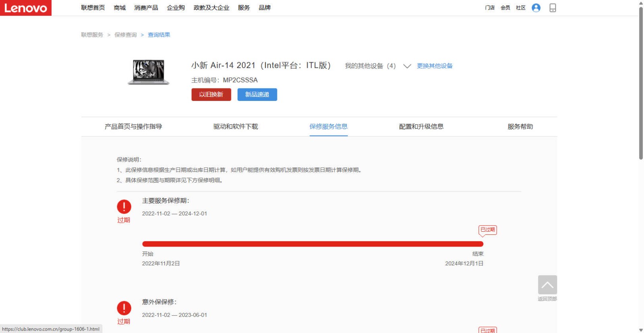Click the Lenovo logo
This screenshot has height=333, width=644.
click(x=26, y=8)
